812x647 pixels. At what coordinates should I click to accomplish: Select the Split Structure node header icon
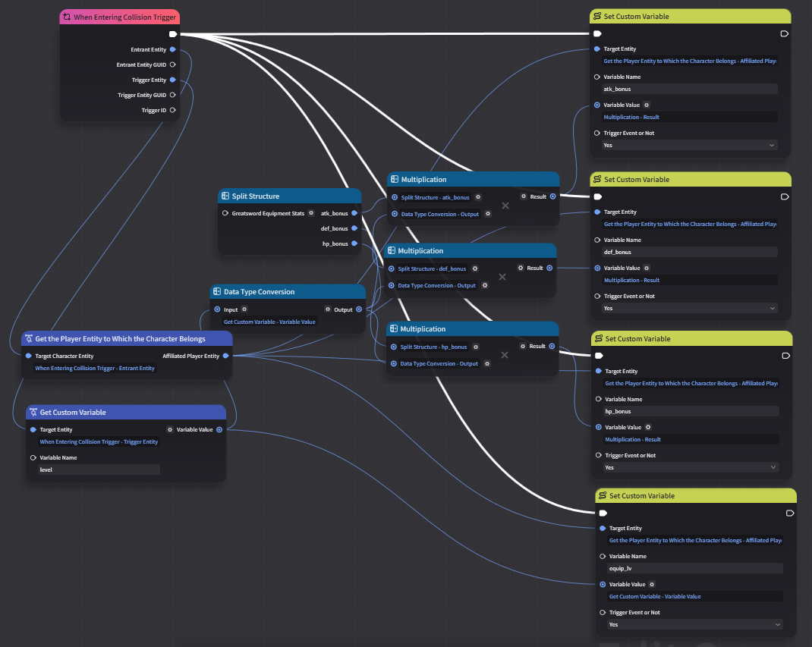pos(225,196)
